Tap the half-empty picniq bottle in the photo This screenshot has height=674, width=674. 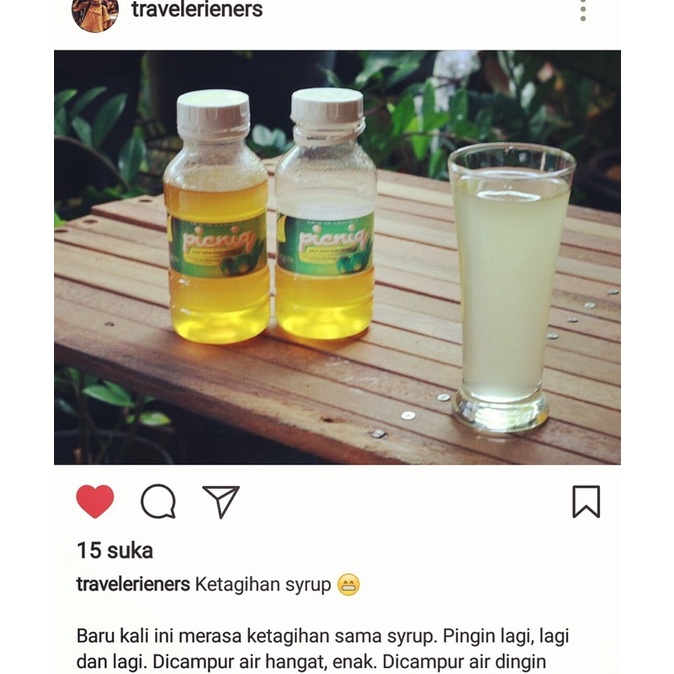point(325,214)
